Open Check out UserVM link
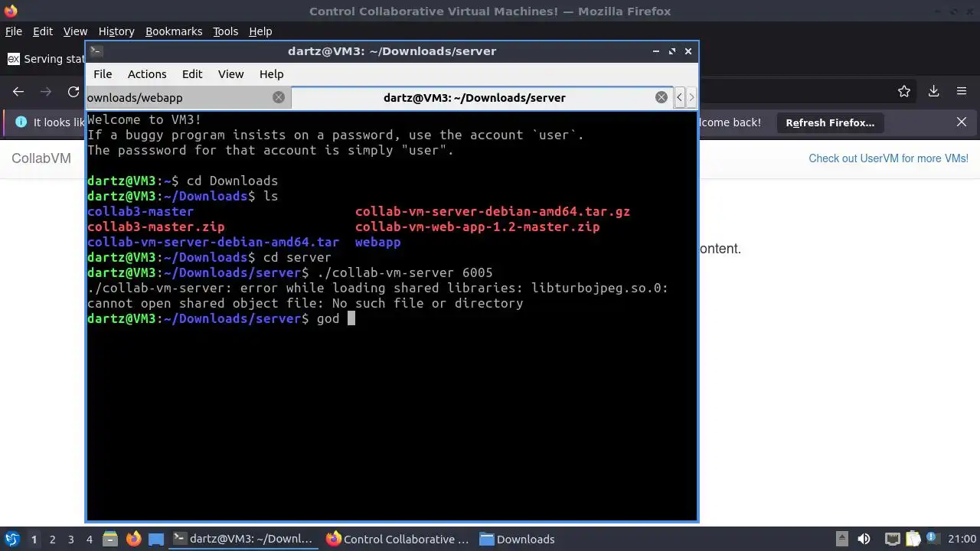Screen dimensions: 980x551 click(888, 158)
